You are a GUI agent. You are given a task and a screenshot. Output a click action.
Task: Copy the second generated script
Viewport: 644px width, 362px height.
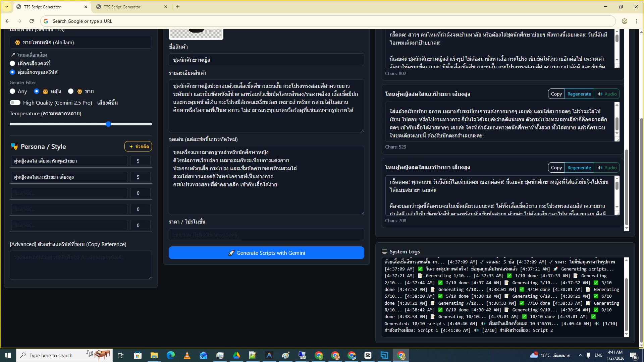pos(556,167)
